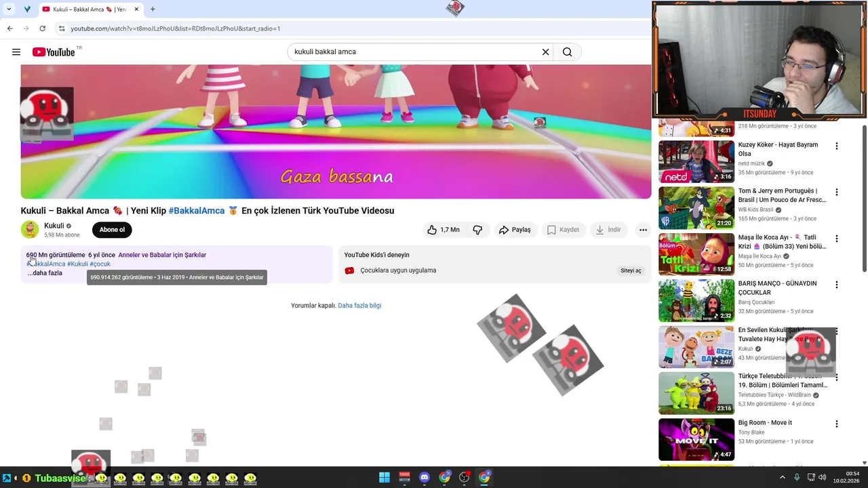Viewport: 868px width, 488px height.
Task: Open the #BakkalAmca hashtag in the title
Action: click(x=197, y=211)
